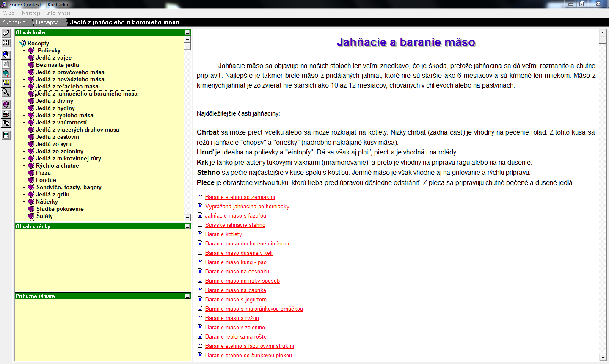This screenshot has height=364, width=609.
Task: Click the jump-to-first-page rewind icon
Action: 6,43
